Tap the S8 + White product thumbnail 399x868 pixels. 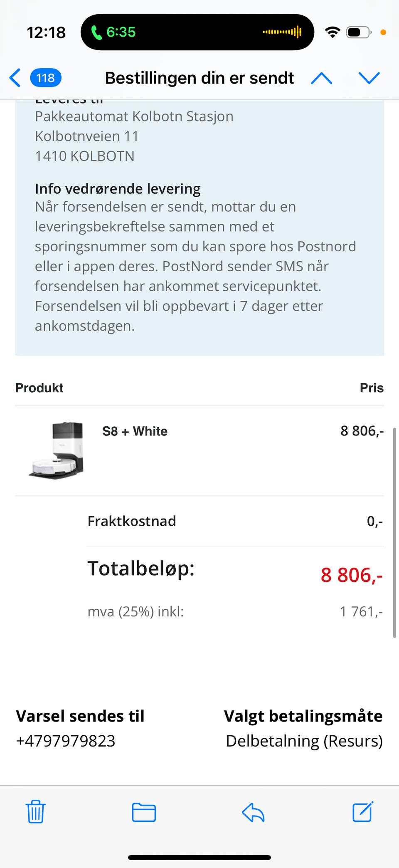click(x=57, y=450)
